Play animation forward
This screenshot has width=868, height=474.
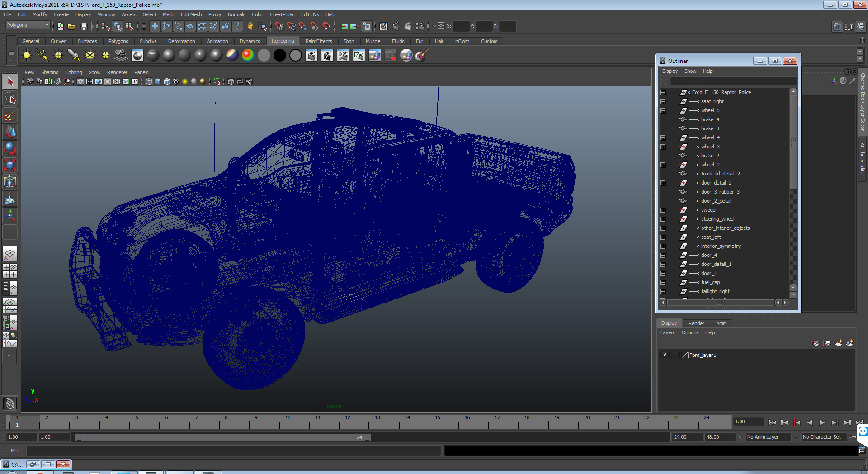pos(822,422)
